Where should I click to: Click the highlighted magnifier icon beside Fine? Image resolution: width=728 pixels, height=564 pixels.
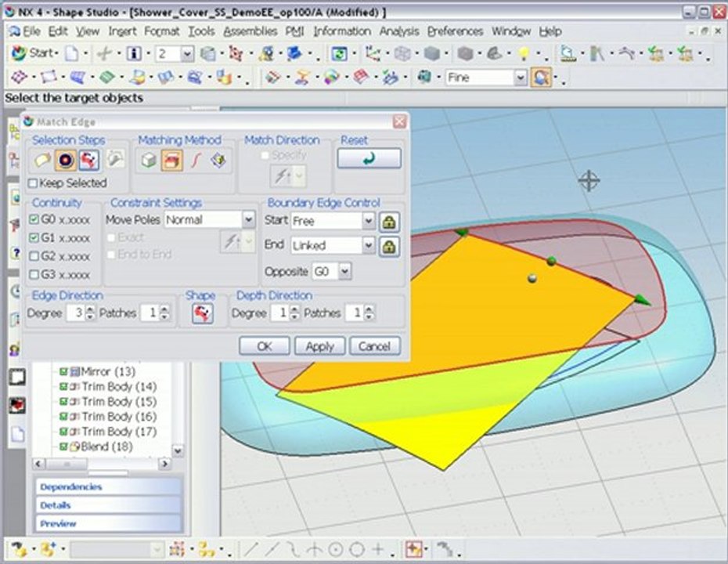click(x=541, y=78)
